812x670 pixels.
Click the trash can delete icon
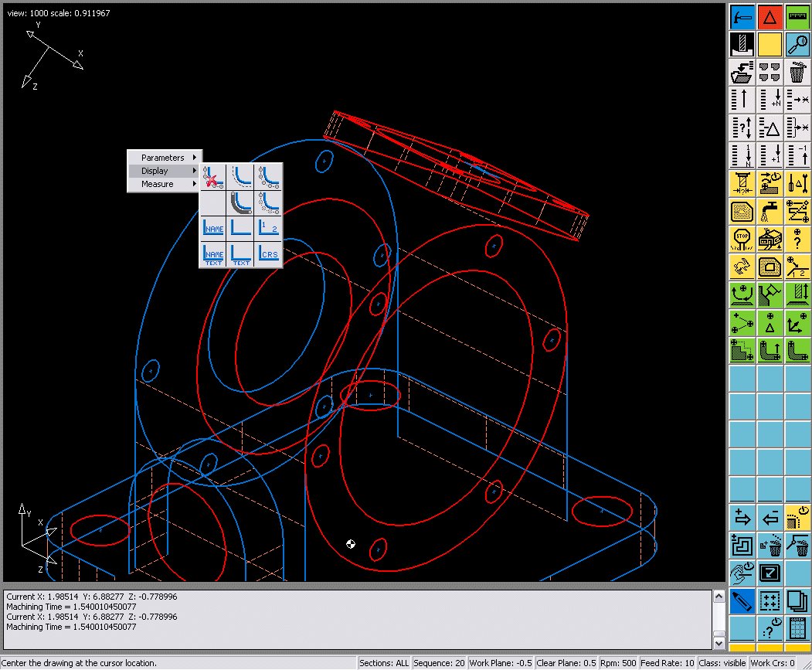pos(797,72)
